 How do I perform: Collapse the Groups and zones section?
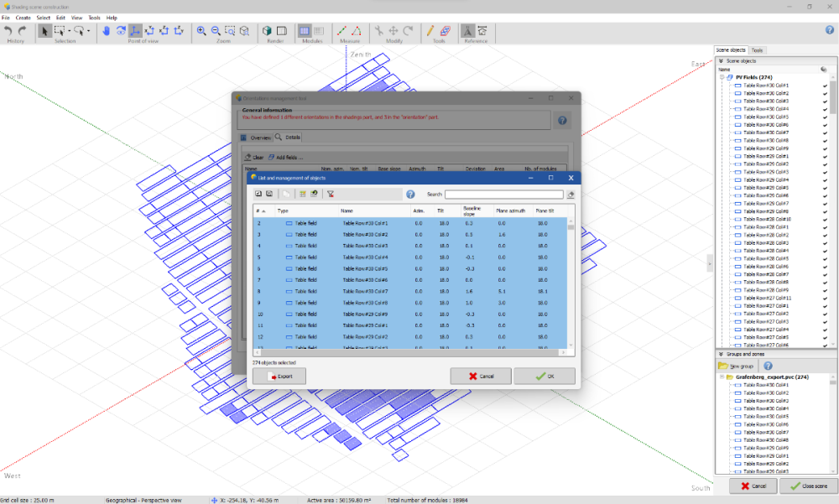tap(720, 354)
